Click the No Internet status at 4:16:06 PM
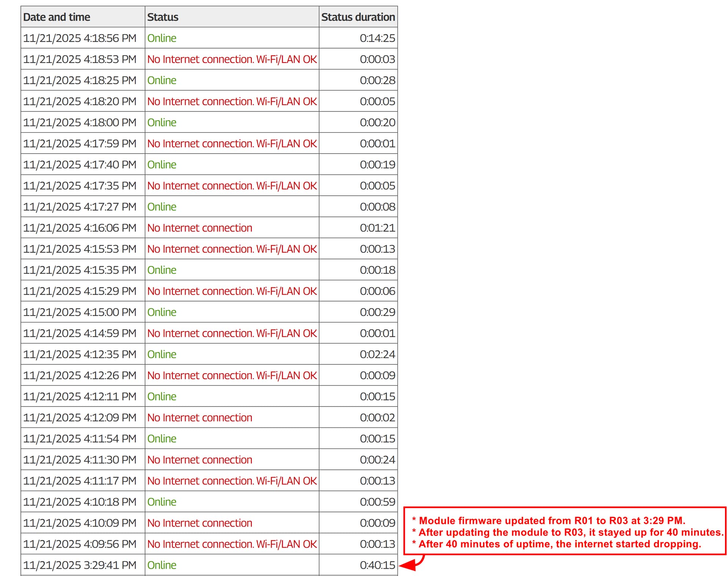 (x=199, y=228)
